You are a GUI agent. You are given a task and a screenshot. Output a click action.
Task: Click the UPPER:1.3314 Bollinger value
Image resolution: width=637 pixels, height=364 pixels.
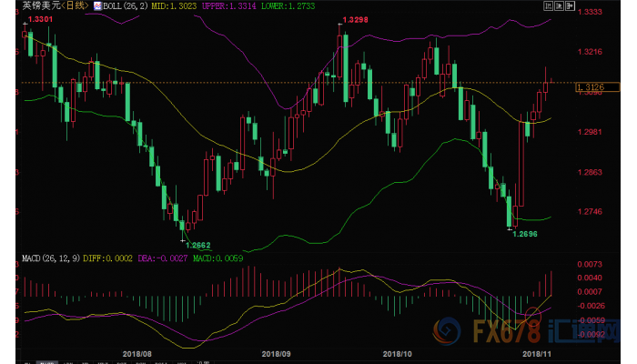click(x=223, y=6)
